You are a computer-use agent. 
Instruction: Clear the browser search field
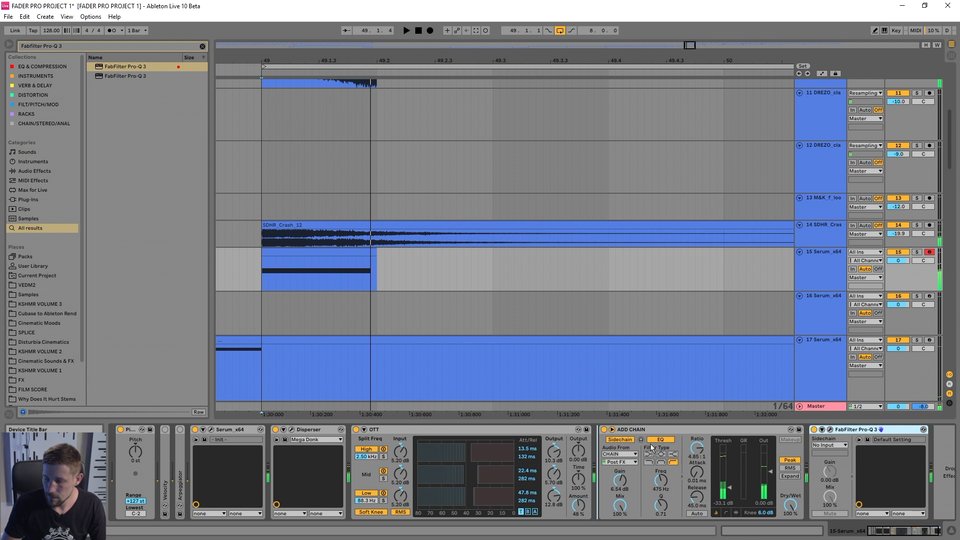pyautogui.click(x=202, y=46)
